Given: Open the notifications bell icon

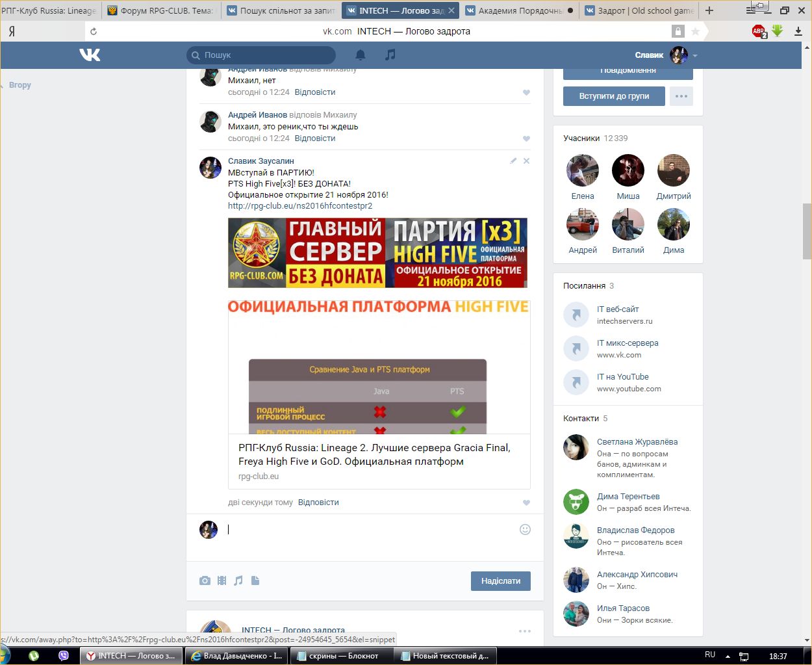Looking at the screenshot, I should pyautogui.click(x=361, y=55).
